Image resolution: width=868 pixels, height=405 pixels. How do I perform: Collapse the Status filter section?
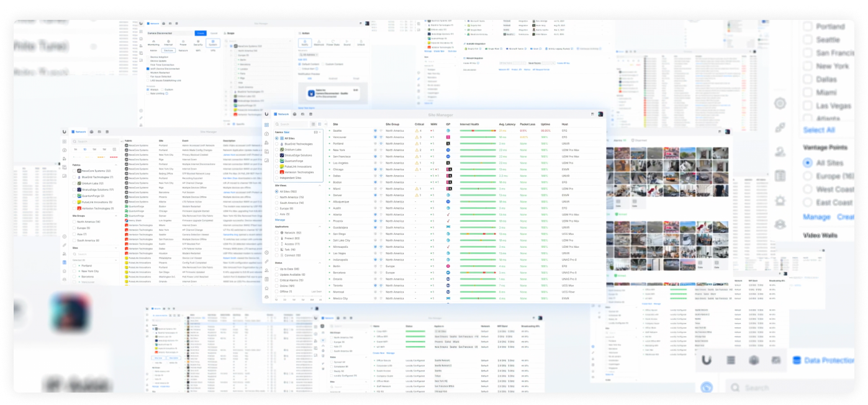[320, 263]
